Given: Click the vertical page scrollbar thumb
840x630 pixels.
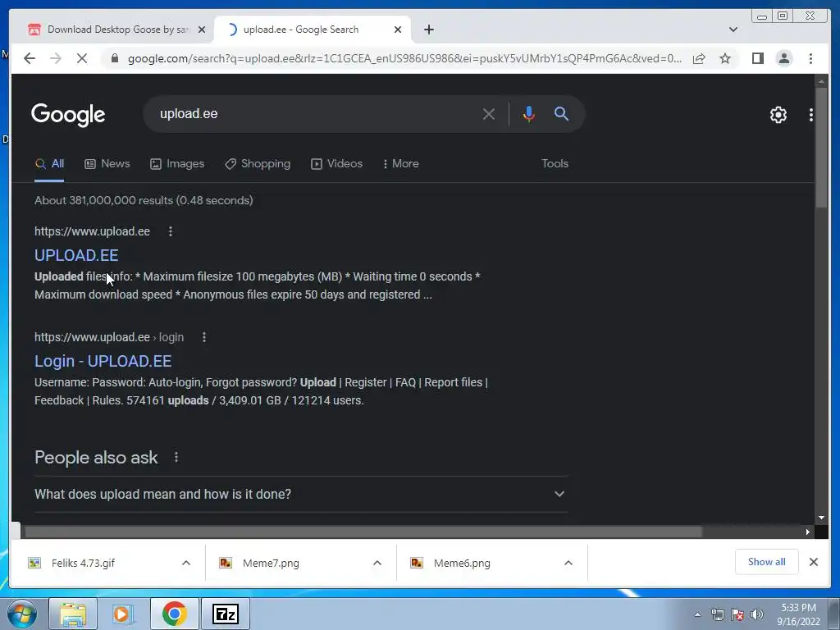Looking at the screenshot, I should [821, 148].
